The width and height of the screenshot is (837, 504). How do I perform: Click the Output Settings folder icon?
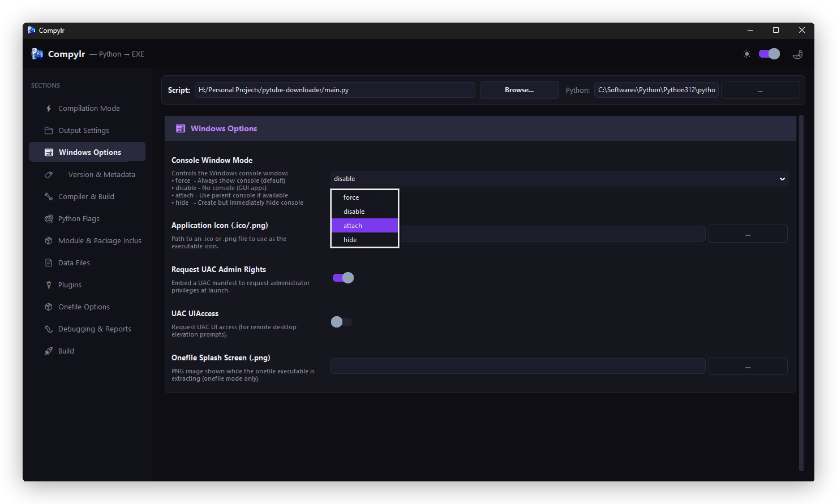tap(49, 131)
